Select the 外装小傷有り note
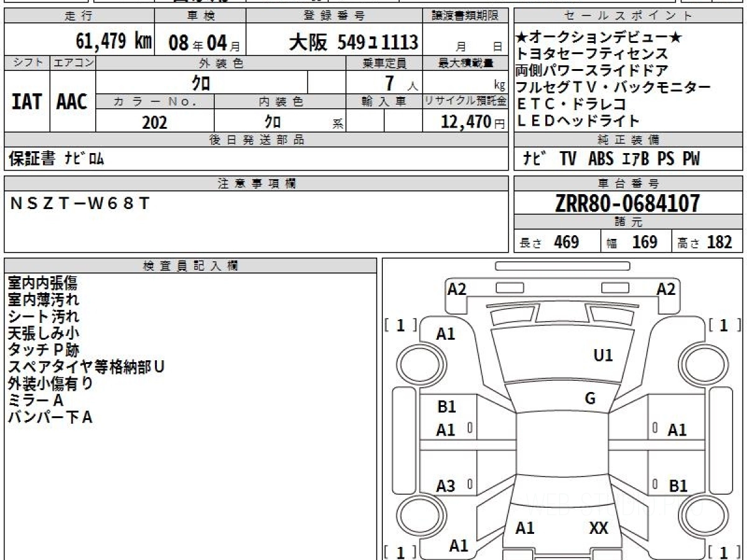This screenshot has width=747, height=560. (50, 384)
